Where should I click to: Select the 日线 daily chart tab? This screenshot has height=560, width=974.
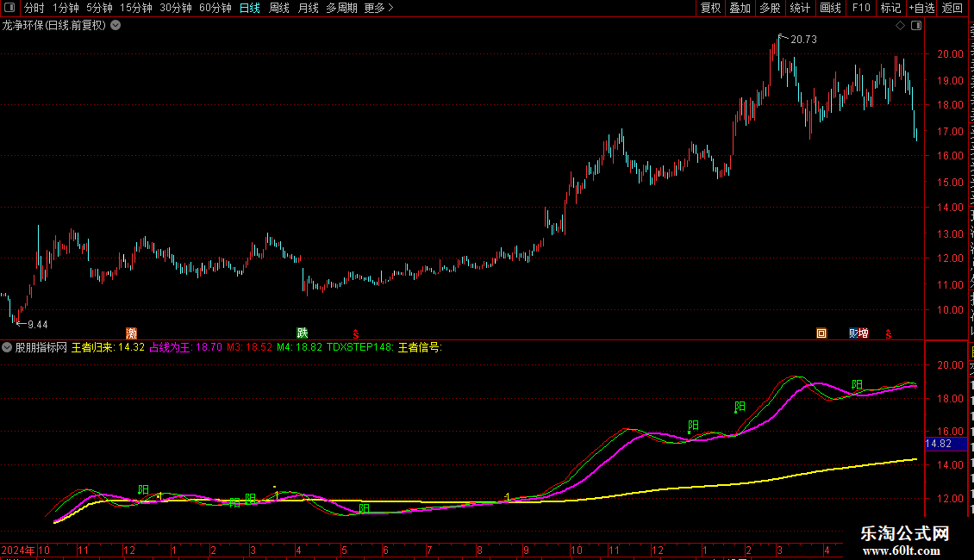[250, 8]
